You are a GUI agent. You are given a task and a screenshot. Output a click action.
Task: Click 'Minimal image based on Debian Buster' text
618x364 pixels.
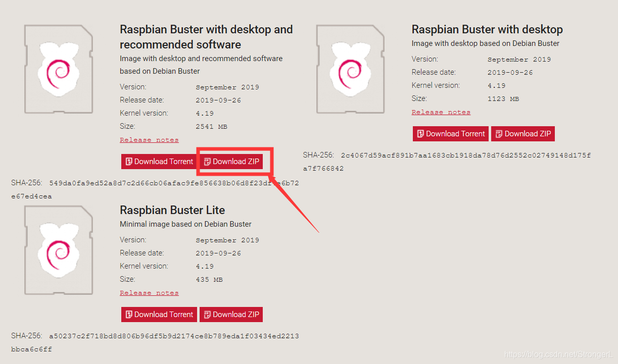185,224
